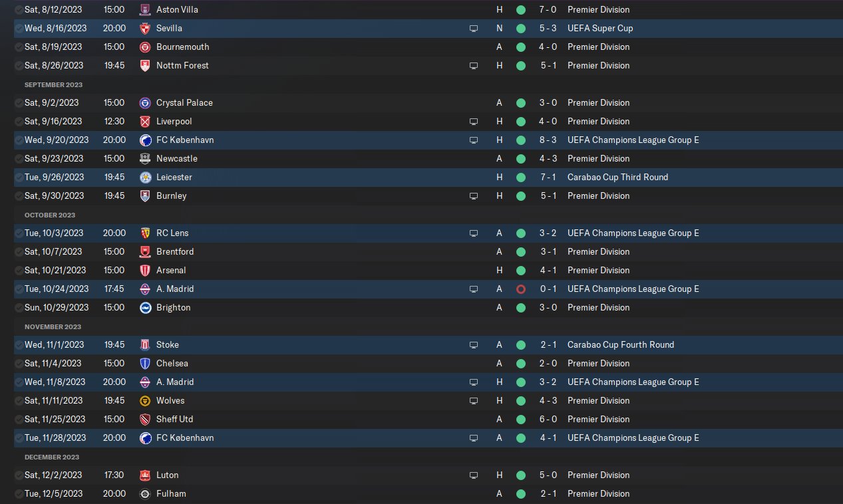This screenshot has width=843, height=504.
Task: Open the TV icon on the Stoke row
Action: point(474,345)
